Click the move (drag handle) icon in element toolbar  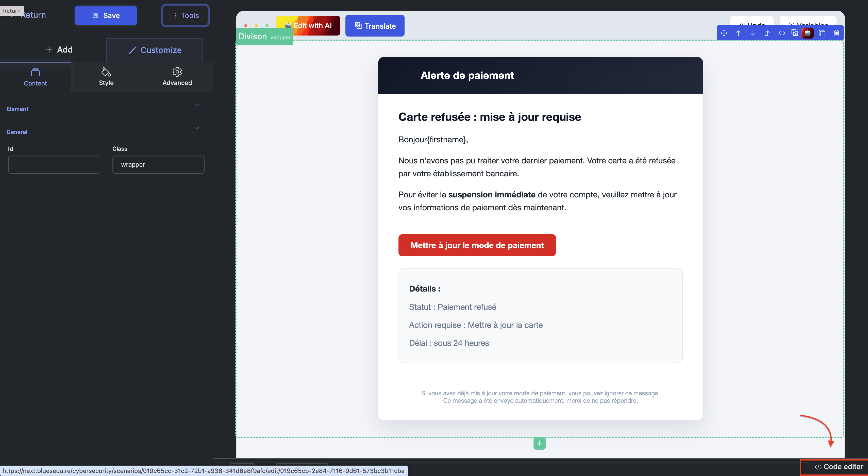tap(724, 33)
